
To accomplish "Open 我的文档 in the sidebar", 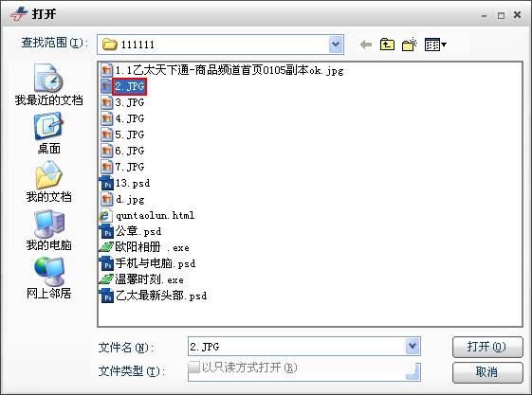I will [x=48, y=182].
